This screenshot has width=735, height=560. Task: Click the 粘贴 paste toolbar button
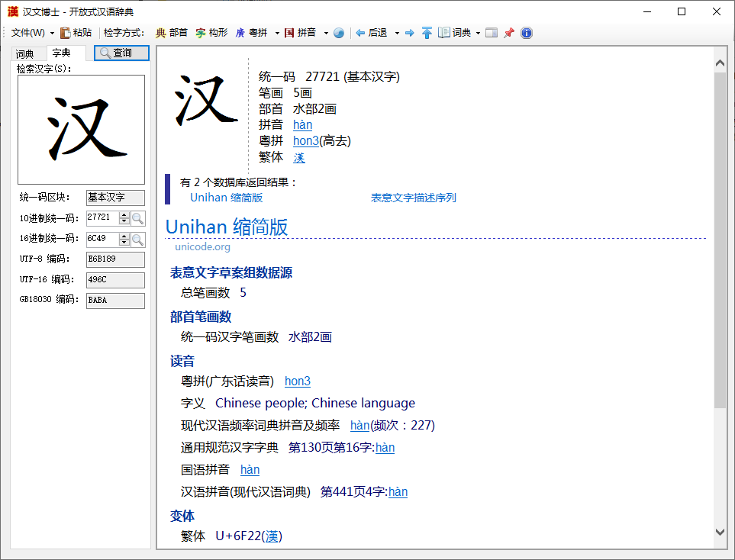click(x=76, y=33)
